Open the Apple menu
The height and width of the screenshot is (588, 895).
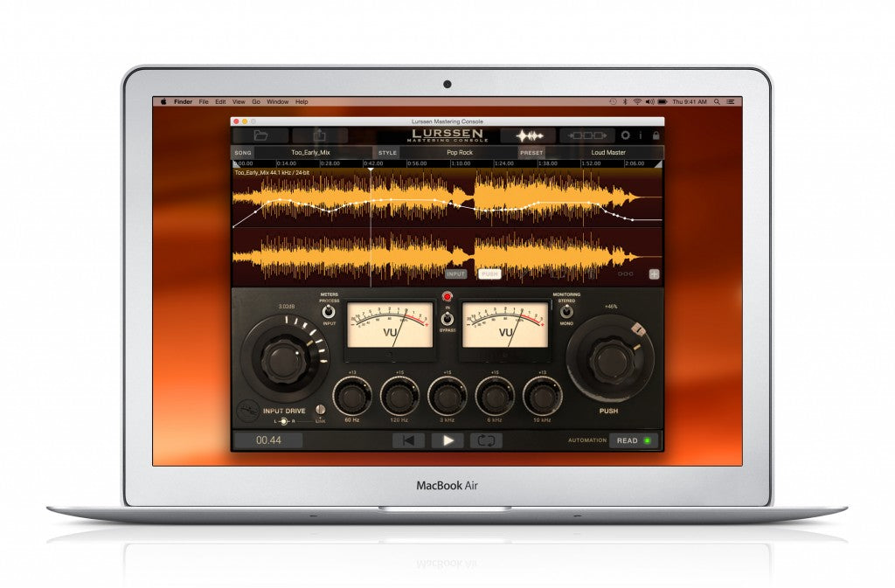163,102
